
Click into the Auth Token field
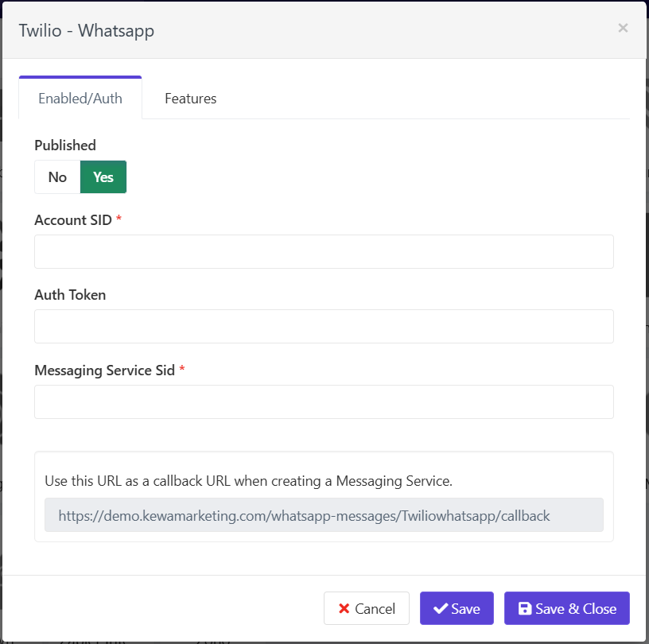tap(324, 326)
